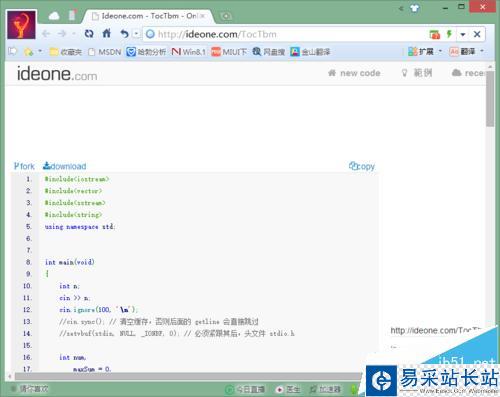Click code line 4 '#include<string>'

pyautogui.click(x=73, y=215)
